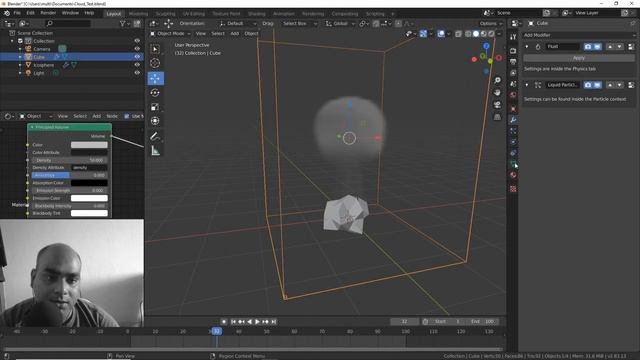Screen dimensions: 640x360
Task: Open the Render properties camera tab
Action: point(513,51)
